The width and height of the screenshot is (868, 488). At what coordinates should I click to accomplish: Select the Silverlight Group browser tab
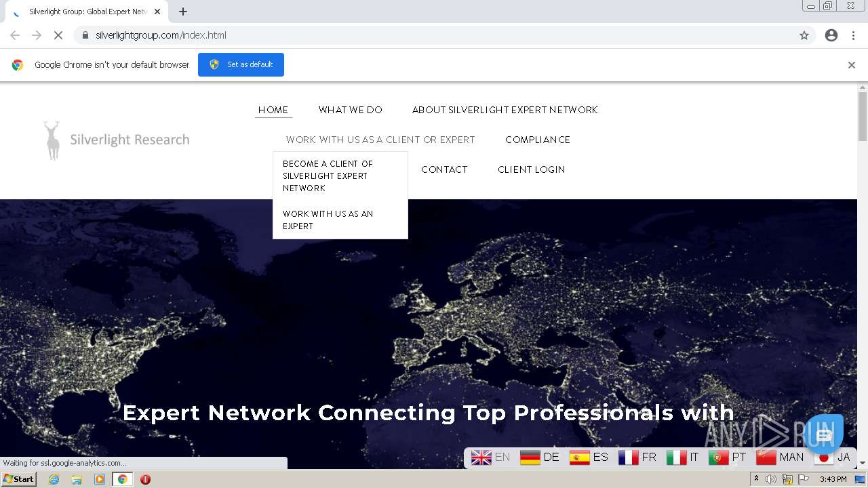click(85, 12)
